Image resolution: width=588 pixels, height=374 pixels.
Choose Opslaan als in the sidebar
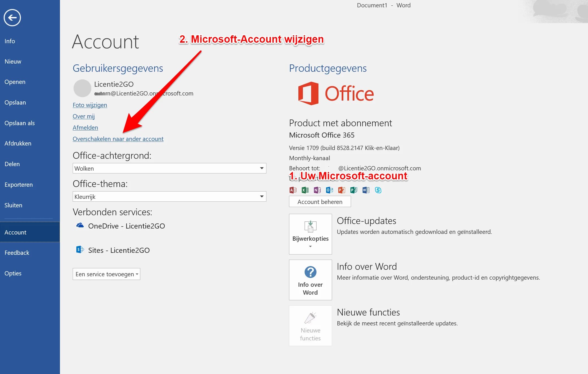click(x=30, y=123)
